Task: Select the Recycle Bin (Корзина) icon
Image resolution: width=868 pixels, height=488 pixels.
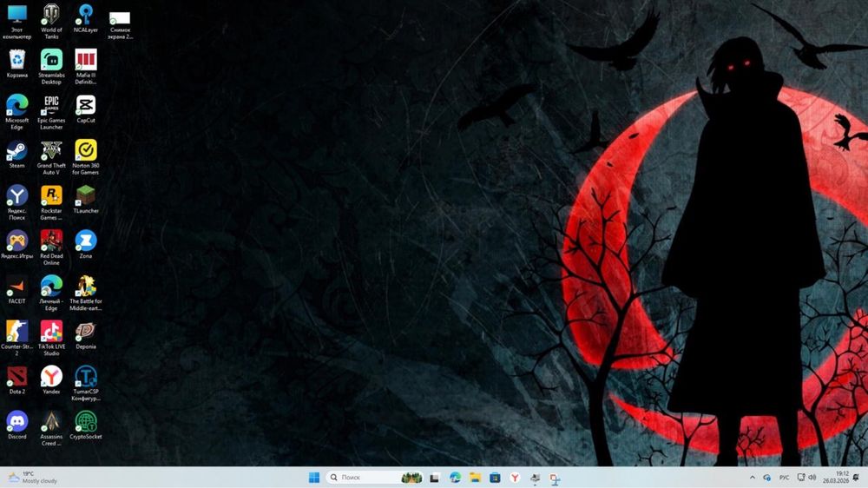Action: (x=16, y=63)
